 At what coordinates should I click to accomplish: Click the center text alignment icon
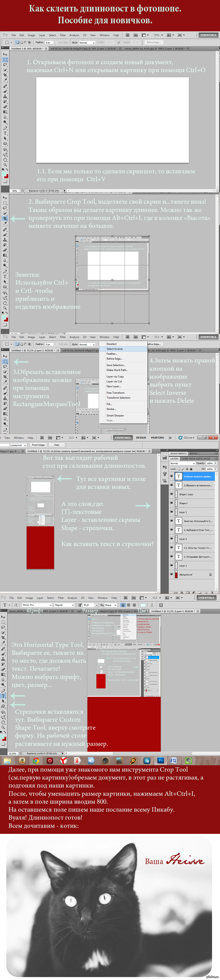point(128,605)
